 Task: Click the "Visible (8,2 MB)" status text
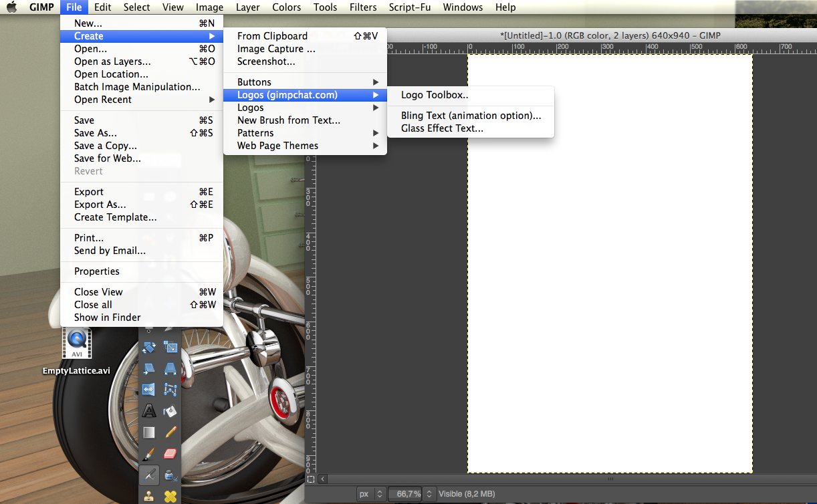[467, 494]
